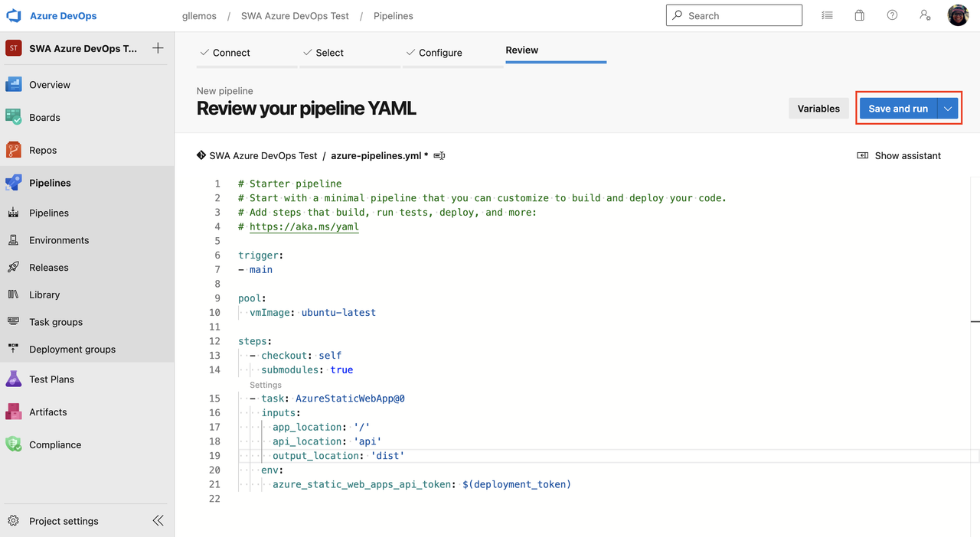Click the AzureStaticWebApp@0 task name

tap(350, 399)
